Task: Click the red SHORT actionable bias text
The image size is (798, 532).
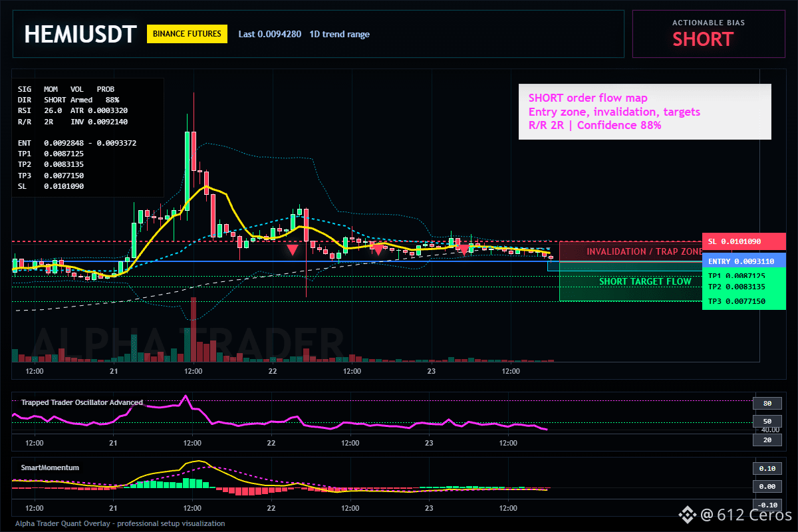Action: [703, 39]
